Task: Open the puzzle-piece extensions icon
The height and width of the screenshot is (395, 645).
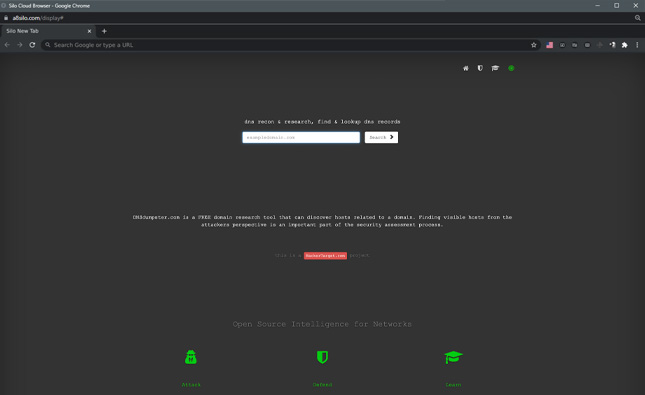Action: [x=624, y=45]
